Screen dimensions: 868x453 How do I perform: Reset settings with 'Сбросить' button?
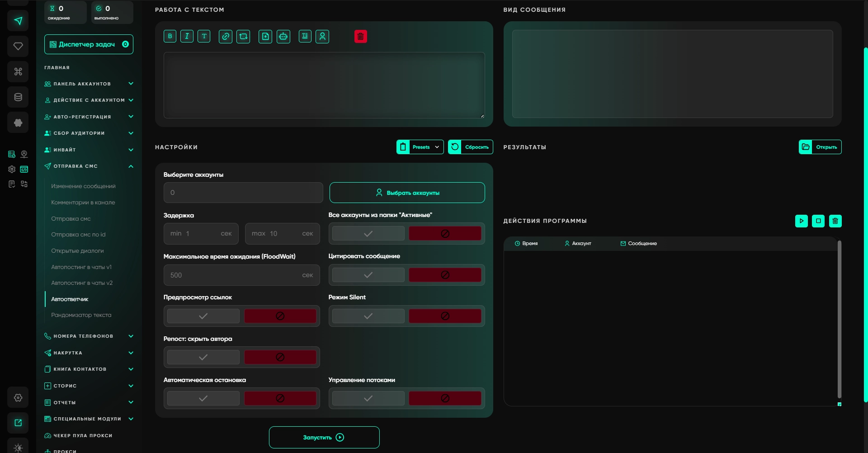point(471,147)
